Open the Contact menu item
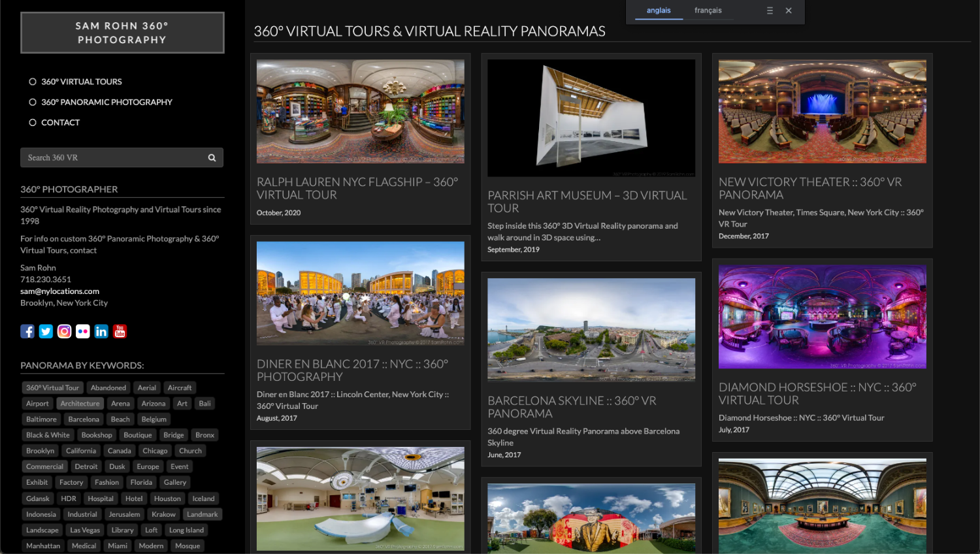This screenshot has width=980, height=554. coord(60,122)
